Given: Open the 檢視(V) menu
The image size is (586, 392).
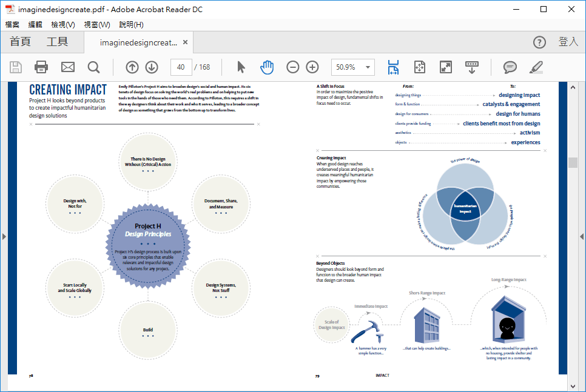Looking at the screenshot, I should (63, 25).
